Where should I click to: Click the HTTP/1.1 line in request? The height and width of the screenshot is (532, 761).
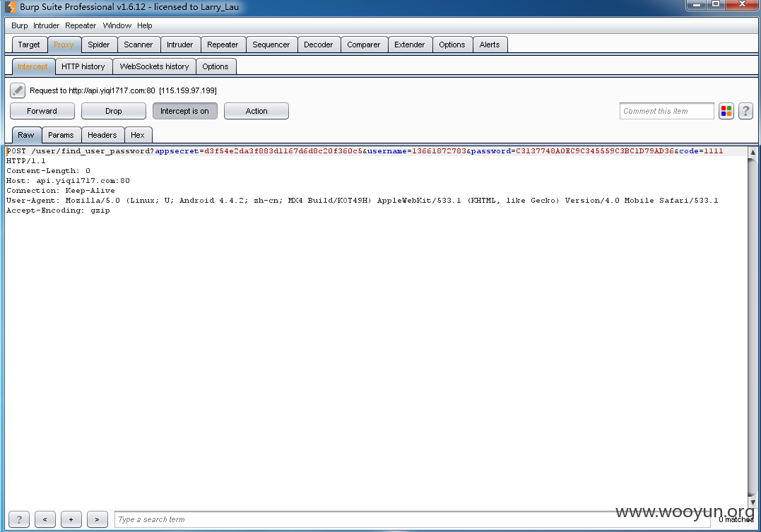click(x=25, y=161)
